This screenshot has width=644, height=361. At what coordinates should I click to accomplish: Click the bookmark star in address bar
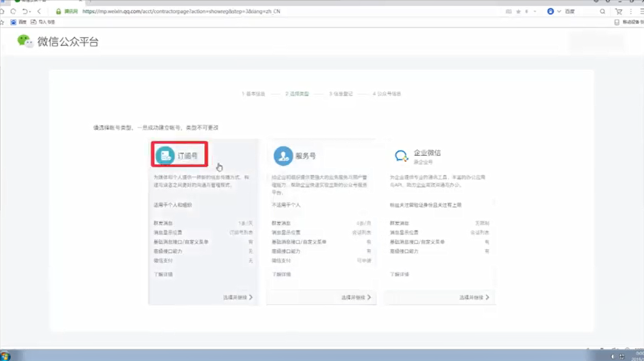(518, 11)
